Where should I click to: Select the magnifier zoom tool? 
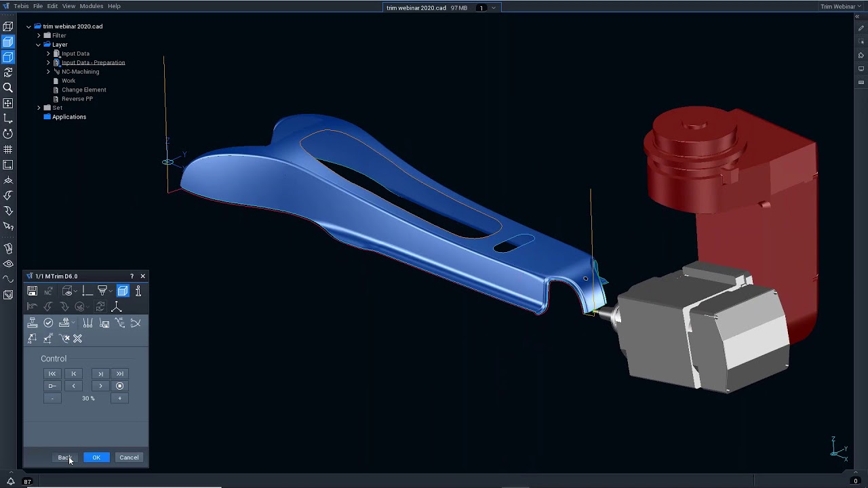point(8,87)
